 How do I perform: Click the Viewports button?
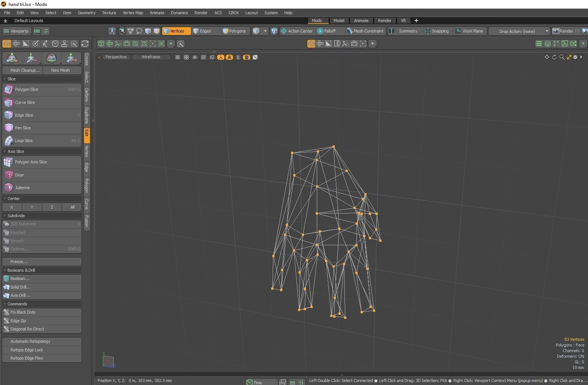click(x=16, y=31)
